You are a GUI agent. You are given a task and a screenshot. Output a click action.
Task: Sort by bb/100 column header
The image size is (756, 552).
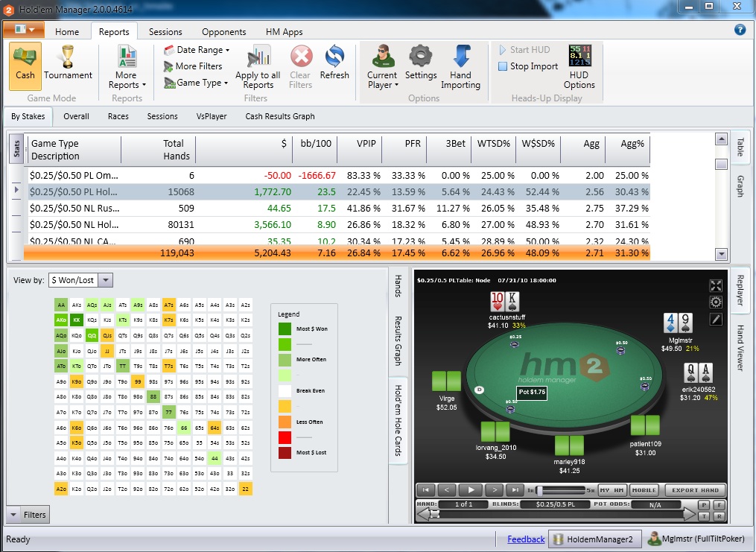coord(315,150)
